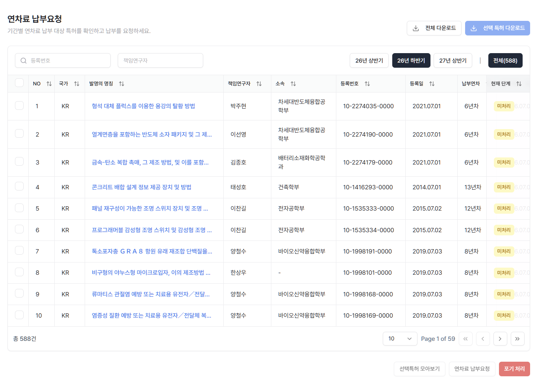
Task: Select the checkbox on row 4 콘크리트 patent
Action: pyautogui.click(x=19, y=187)
